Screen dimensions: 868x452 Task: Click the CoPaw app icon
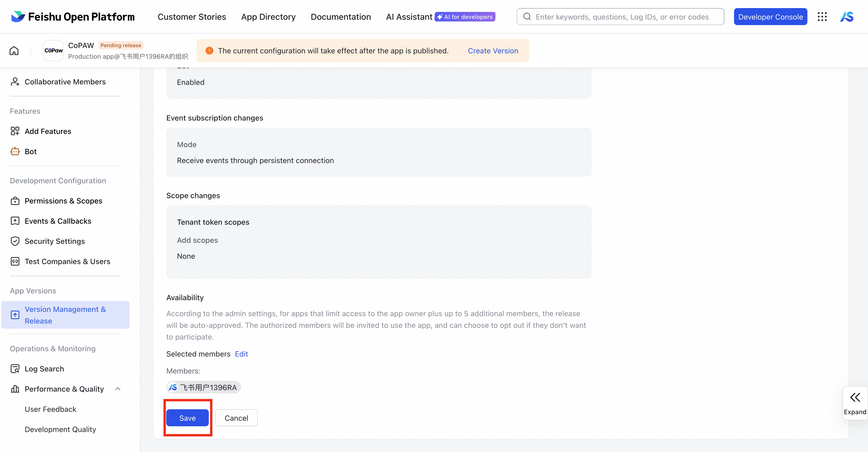(x=54, y=51)
